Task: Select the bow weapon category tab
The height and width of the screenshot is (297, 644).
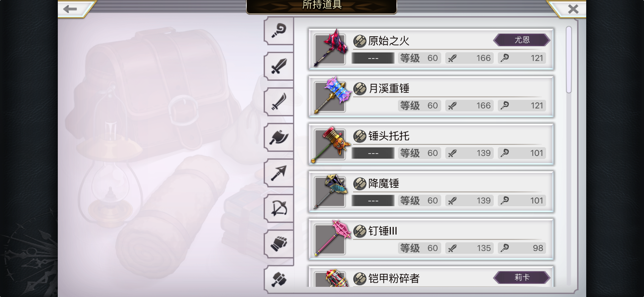Action: tap(279, 208)
